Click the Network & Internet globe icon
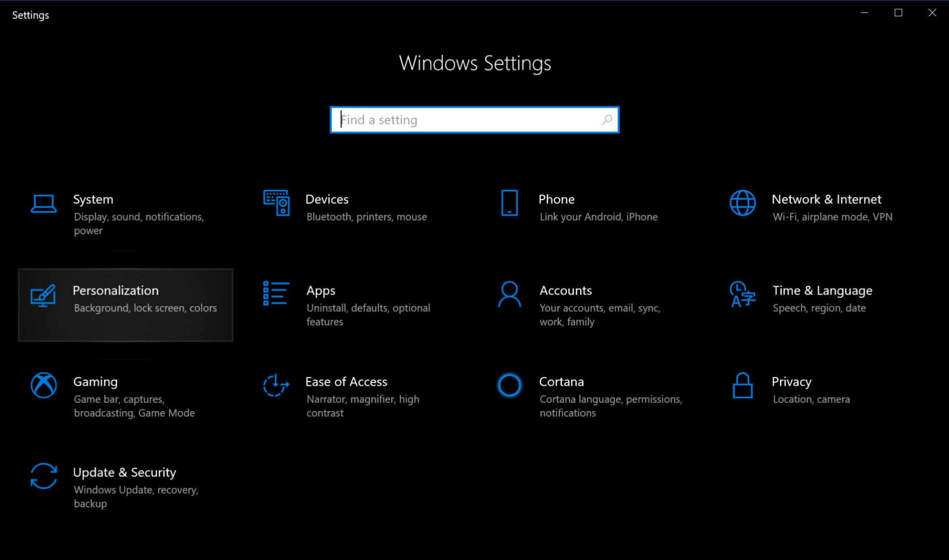The height and width of the screenshot is (560, 949). 743,204
